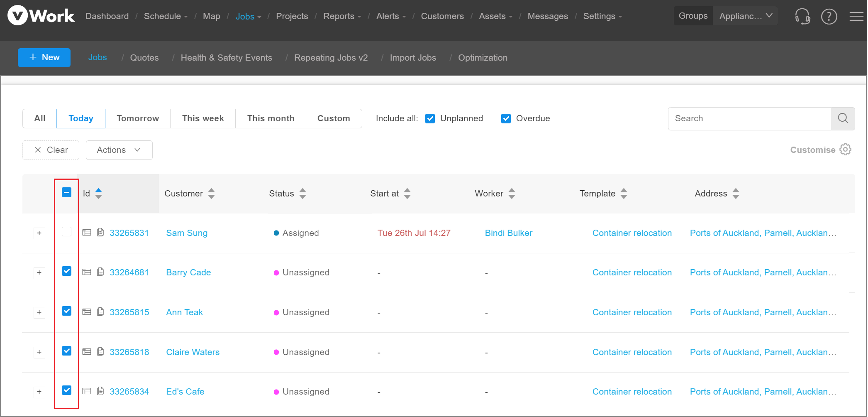Open the Appliance group dropdown
868x417 pixels.
click(x=745, y=16)
